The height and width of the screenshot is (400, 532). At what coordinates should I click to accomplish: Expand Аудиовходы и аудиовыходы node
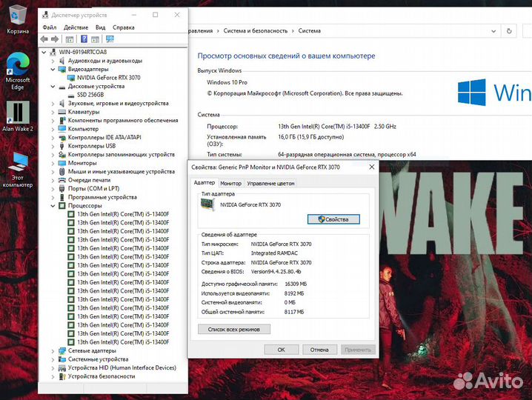[53, 61]
